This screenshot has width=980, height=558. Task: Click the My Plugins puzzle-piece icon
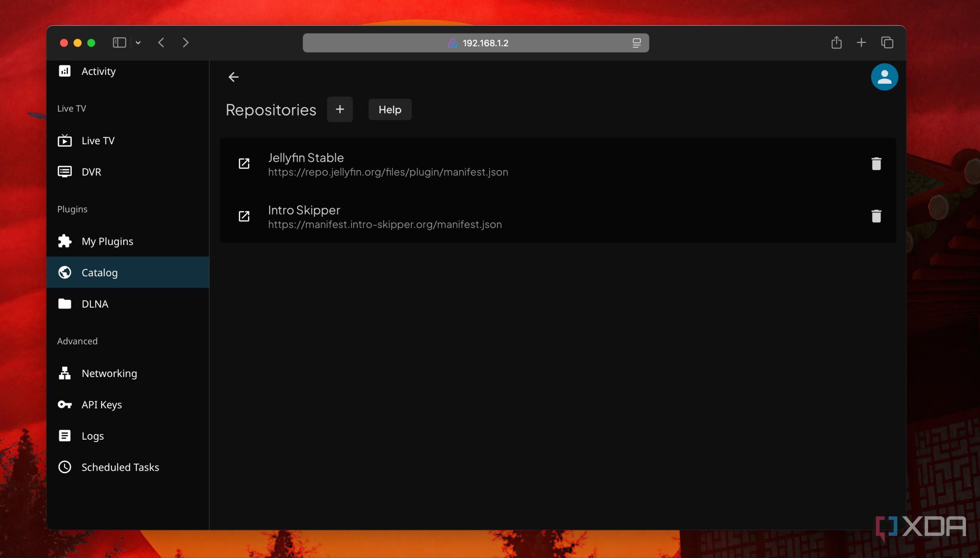click(x=65, y=241)
